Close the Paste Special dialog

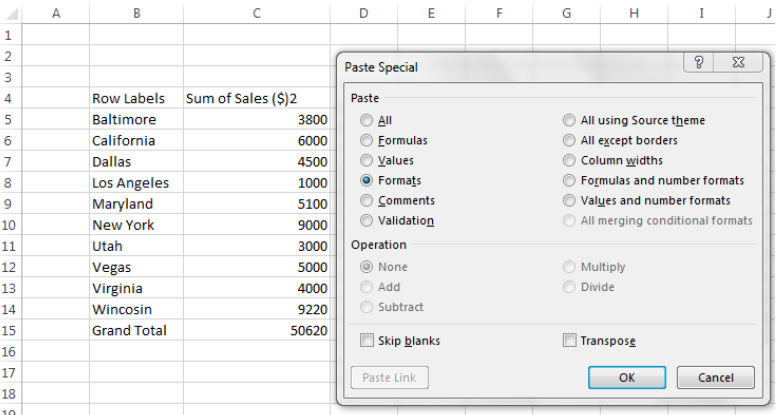point(738,62)
